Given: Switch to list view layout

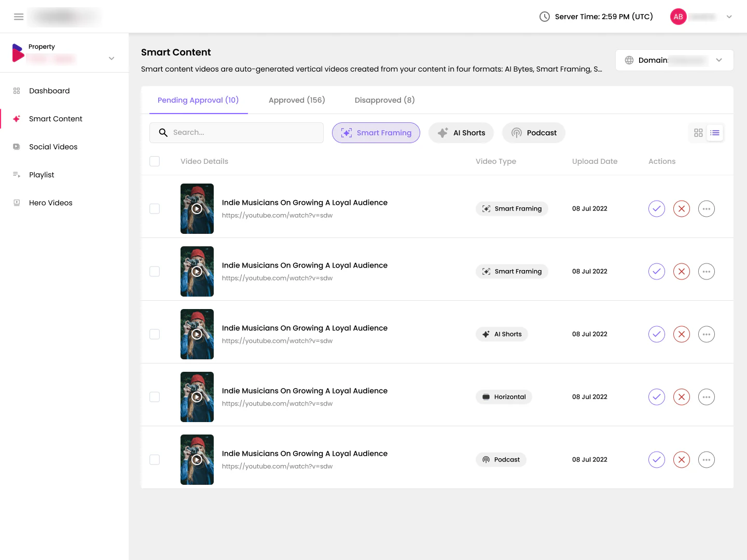Looking at the screenshot, I should click(715, 133).
